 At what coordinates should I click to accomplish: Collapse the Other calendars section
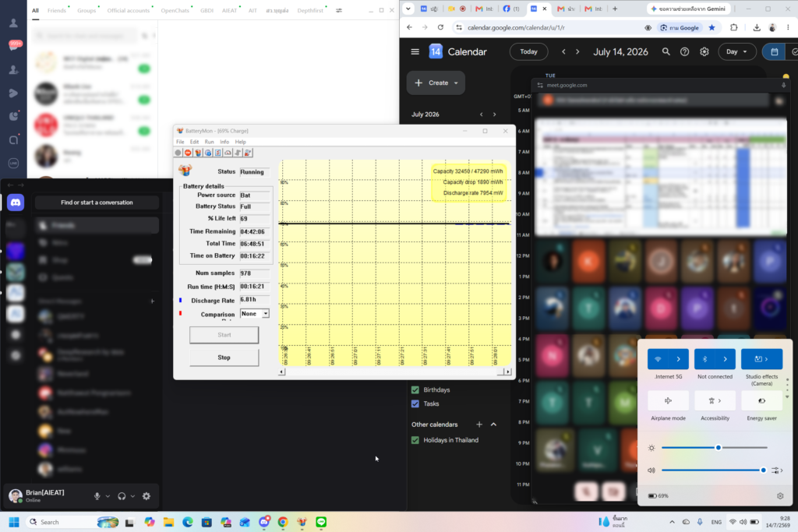click(x=493, y=425)
